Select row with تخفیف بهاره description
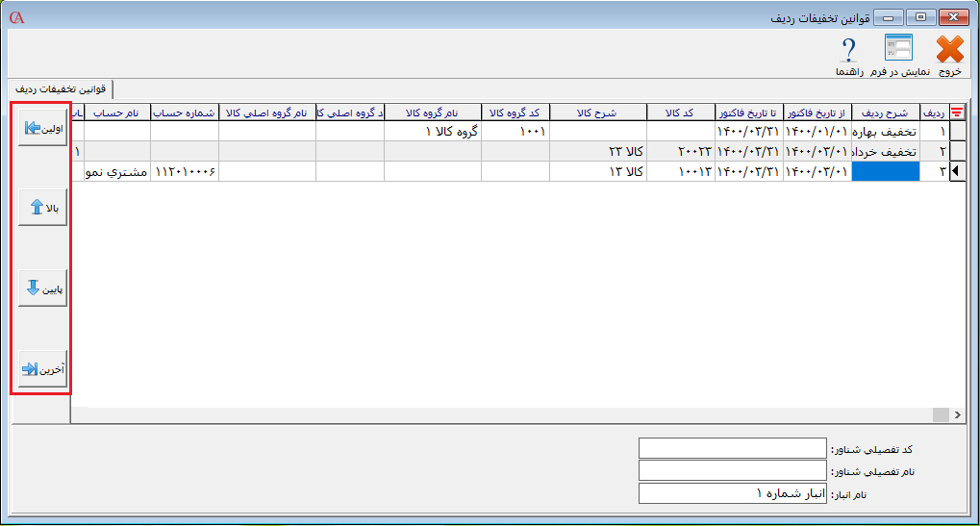 pos(886,131)
